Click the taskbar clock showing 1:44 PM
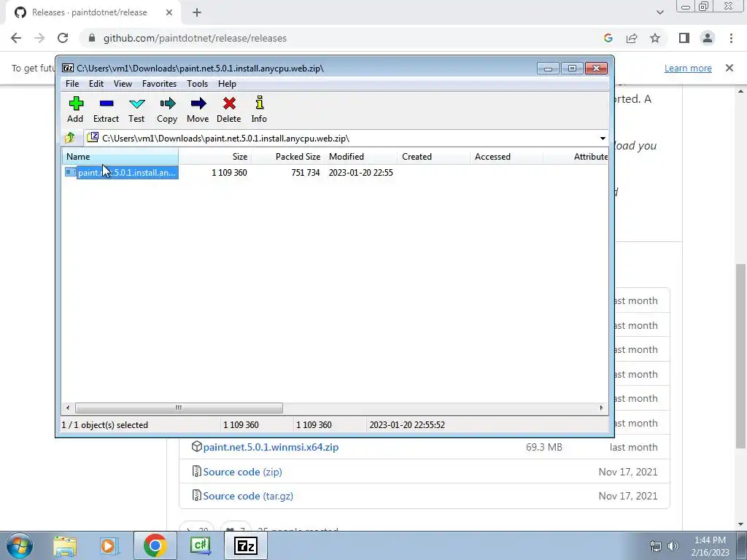Screen dimensions: 747x560 pyautogui.click(x=710, y=546)
